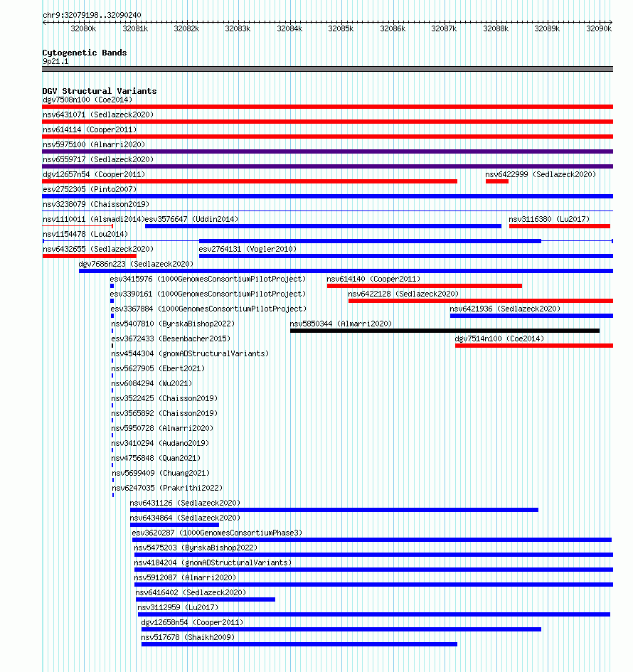Click the black nsv5850344 (Almarri2020) bar

[x=445, y=331]
